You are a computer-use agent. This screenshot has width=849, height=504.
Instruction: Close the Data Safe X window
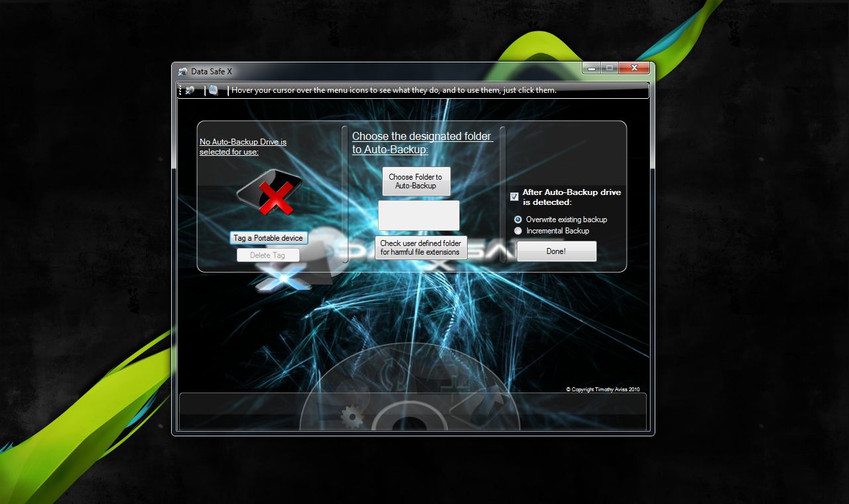click(635, 68)
